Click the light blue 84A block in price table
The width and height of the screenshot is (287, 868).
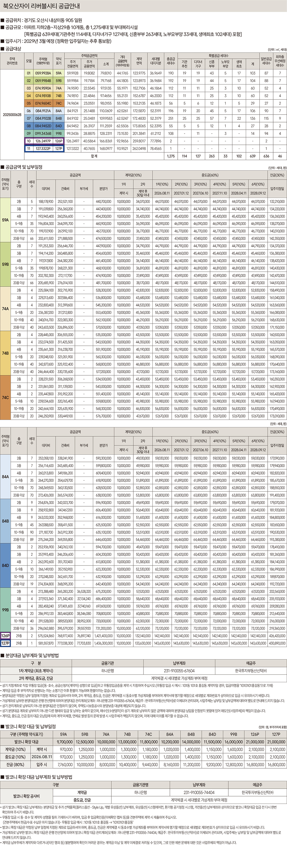click(5, 477)
